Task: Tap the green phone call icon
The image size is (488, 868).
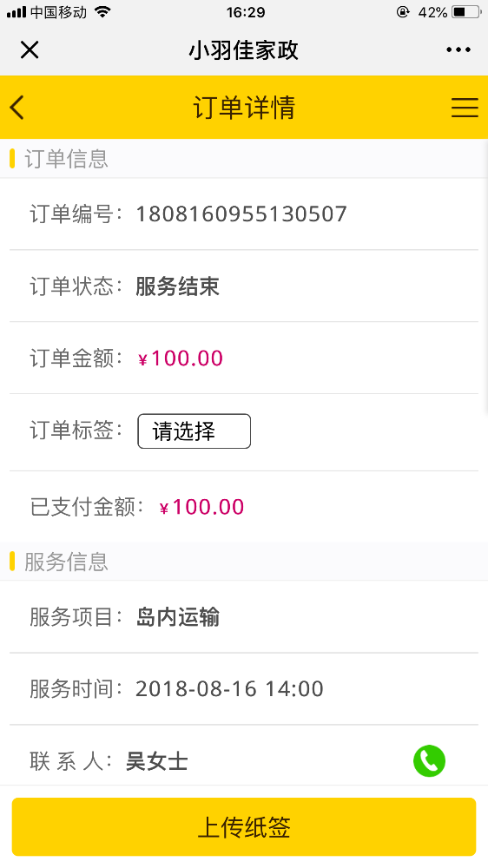Action: point(429,760)
